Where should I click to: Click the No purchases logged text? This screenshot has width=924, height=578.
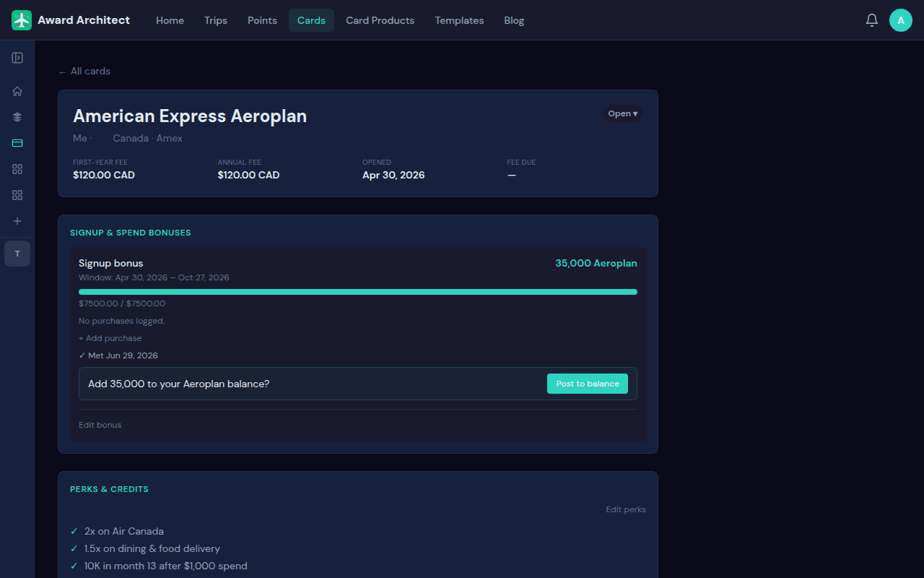click(121, 321)
